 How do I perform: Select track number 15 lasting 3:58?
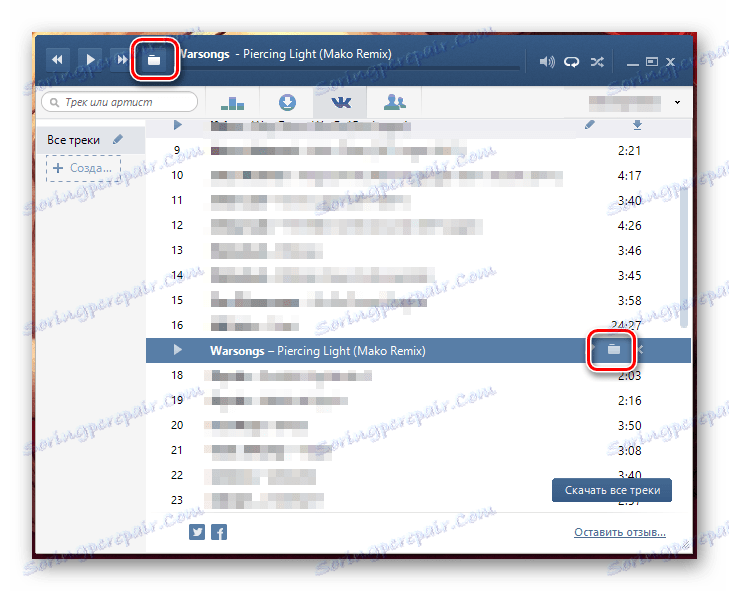418,300
